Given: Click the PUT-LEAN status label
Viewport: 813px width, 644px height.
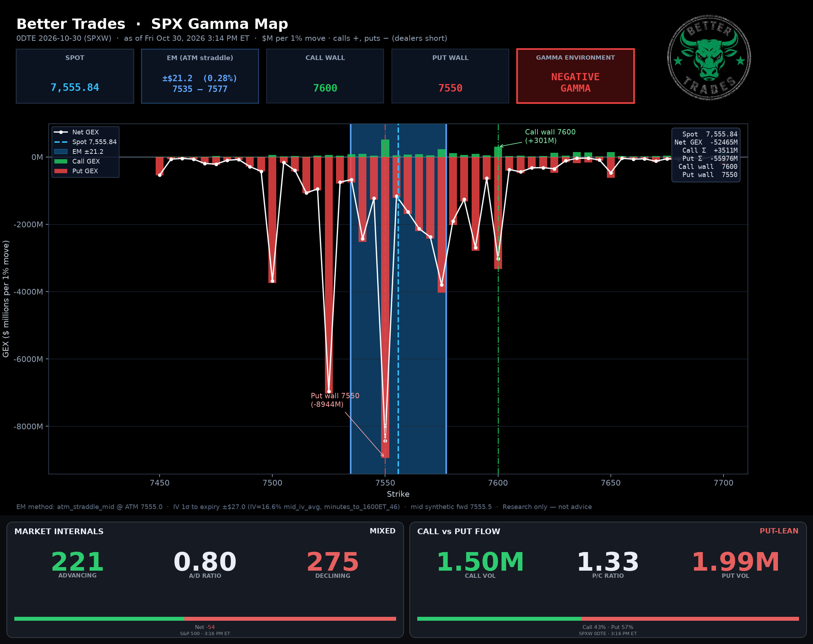Looking at the screenshot, I should tap(779, 531).
